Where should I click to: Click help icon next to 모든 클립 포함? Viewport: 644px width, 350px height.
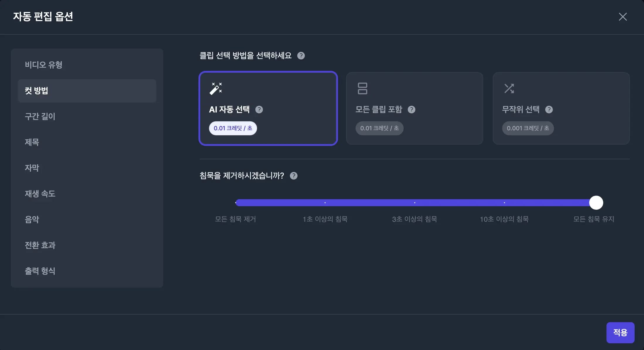[x=412, y=110]
